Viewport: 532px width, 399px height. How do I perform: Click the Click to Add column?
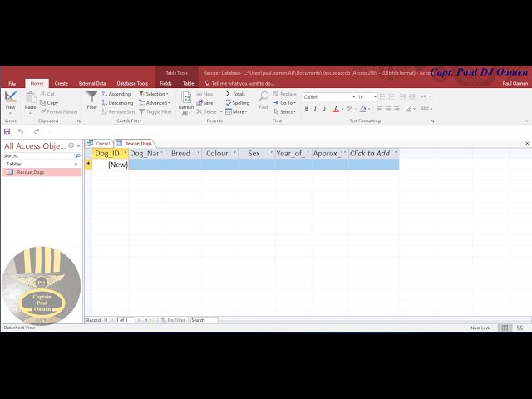[373, 154]
